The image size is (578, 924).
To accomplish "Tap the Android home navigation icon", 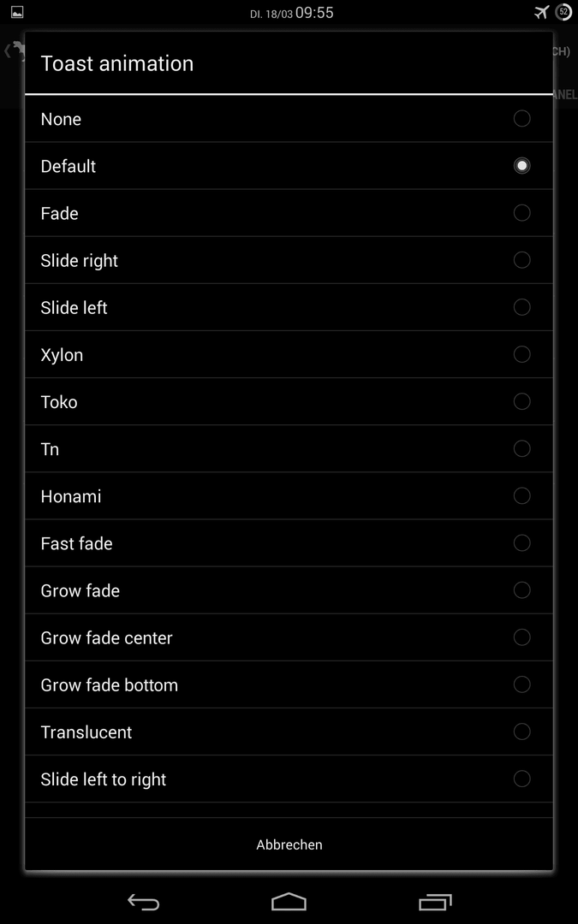I will point(289,902).
